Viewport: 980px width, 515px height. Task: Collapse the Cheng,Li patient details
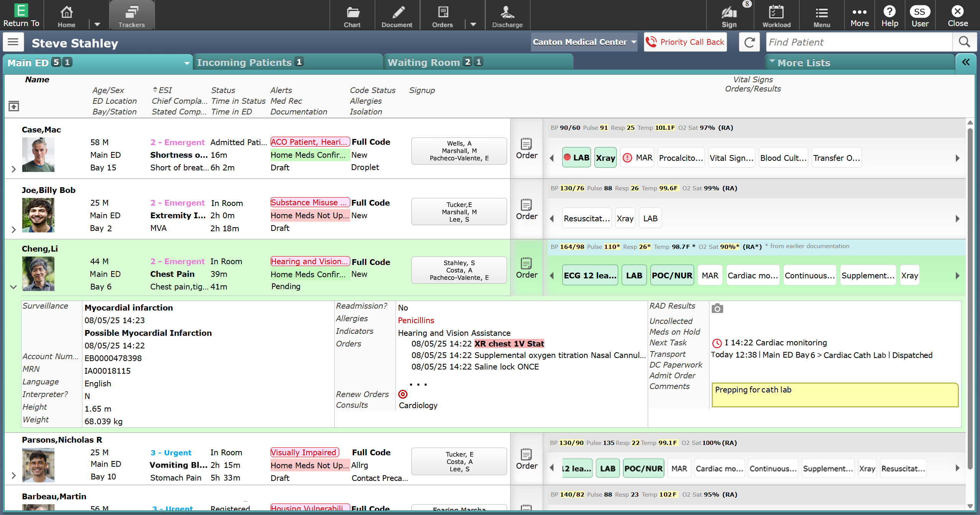point(13,287)
